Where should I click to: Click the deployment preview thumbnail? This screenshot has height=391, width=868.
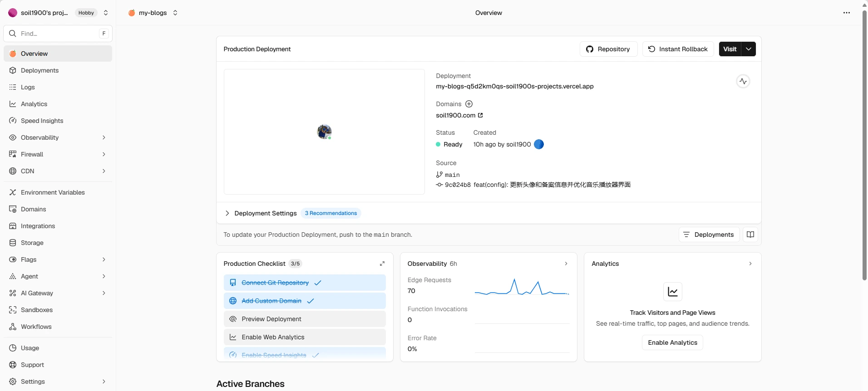coord(324,132)
